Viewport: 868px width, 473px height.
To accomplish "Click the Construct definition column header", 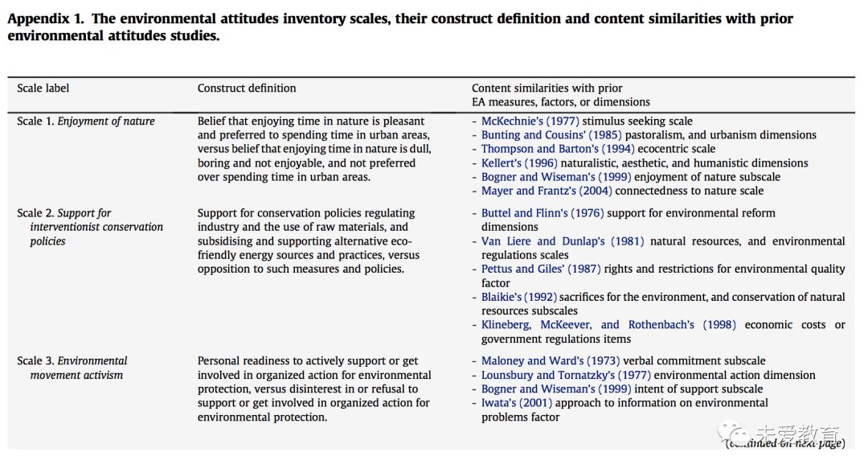I will pyautogui.click(x=247, y=88).
